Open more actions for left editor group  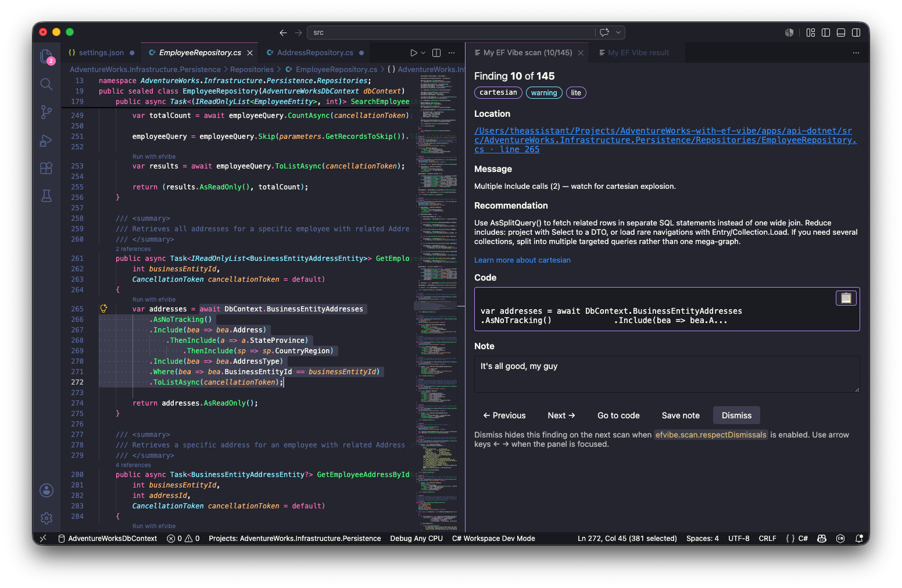click(452, 53)
